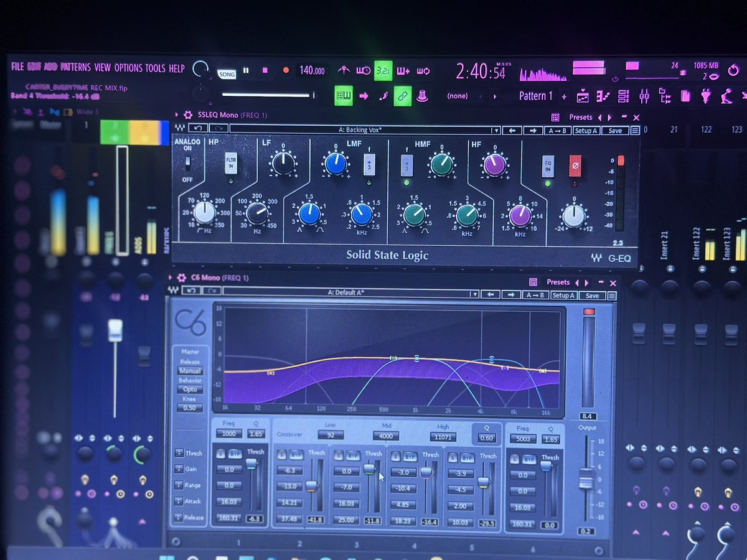
Task: Open SSLEQ plugin options arrow
Action: (176, 114)
